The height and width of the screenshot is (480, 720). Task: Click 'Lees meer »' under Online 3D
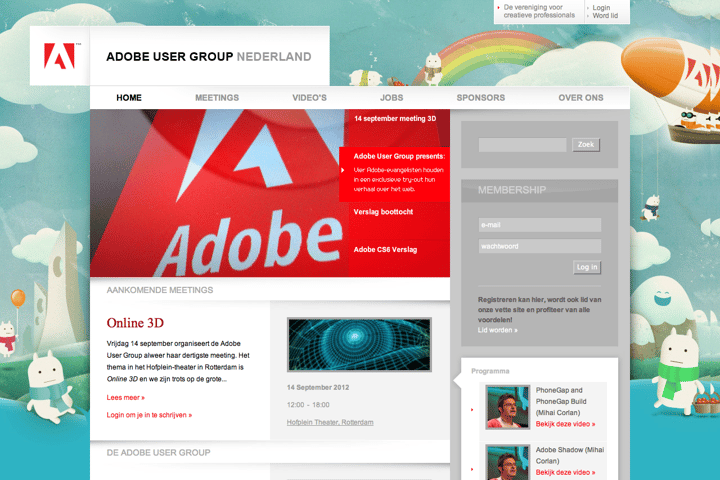(x=125, y=398)
